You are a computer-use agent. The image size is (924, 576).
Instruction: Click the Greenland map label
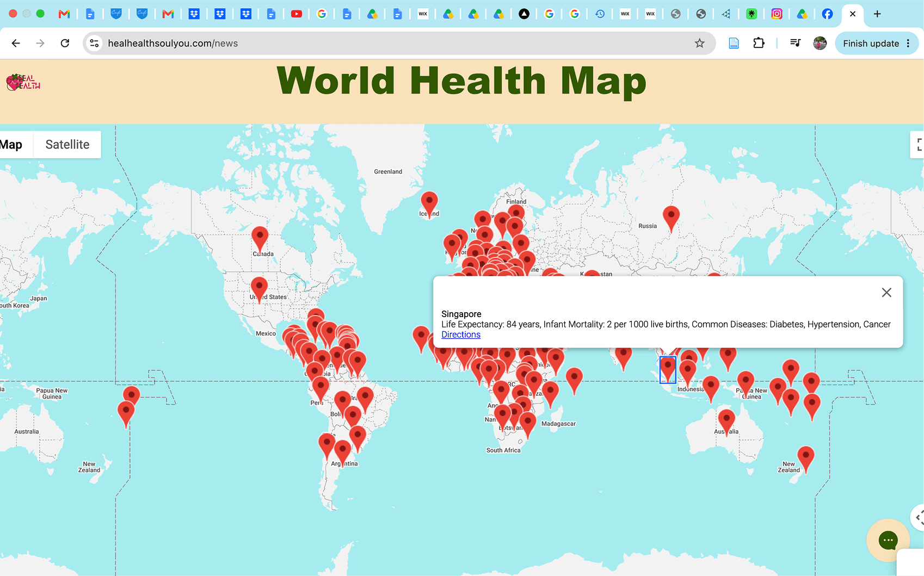(x=388, y=171)
